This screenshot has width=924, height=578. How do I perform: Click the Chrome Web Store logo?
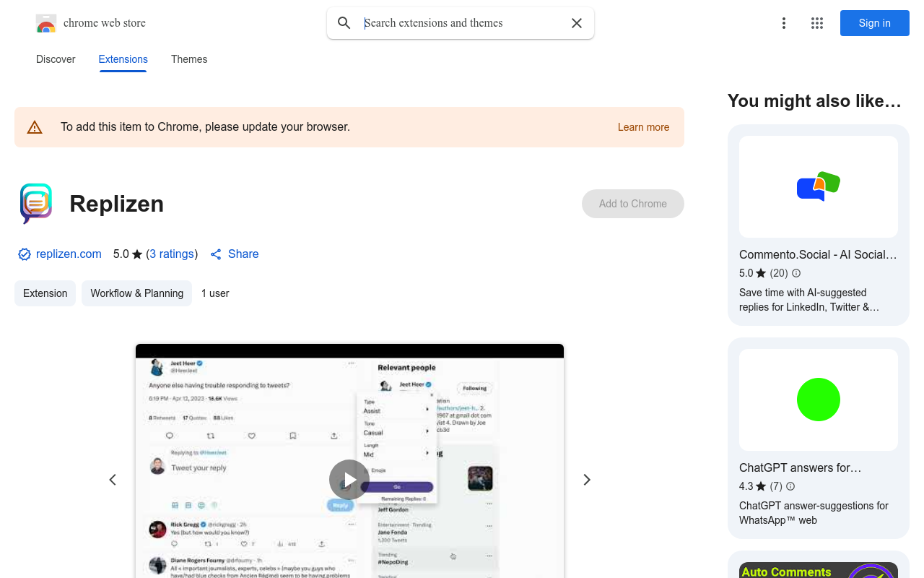46,23
